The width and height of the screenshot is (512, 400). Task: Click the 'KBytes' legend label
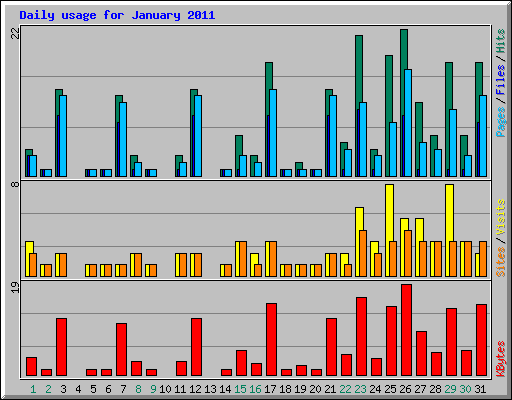[x=501, y=359]
